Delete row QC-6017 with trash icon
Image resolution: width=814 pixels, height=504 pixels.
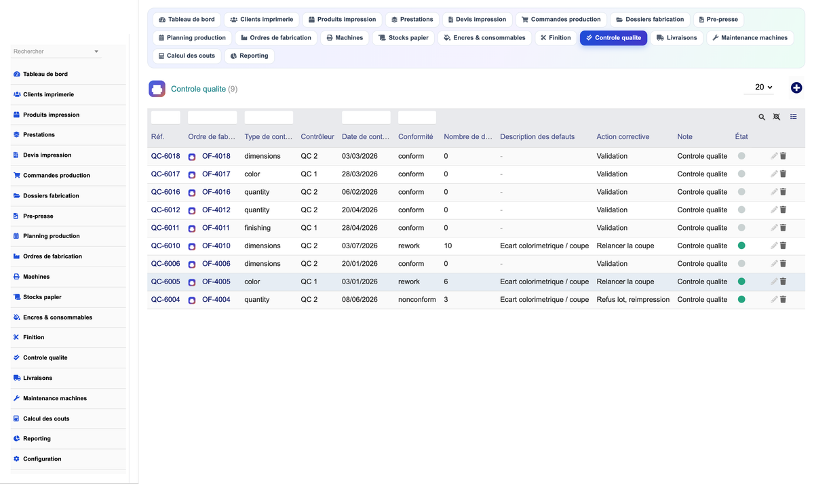pos(783,174)
